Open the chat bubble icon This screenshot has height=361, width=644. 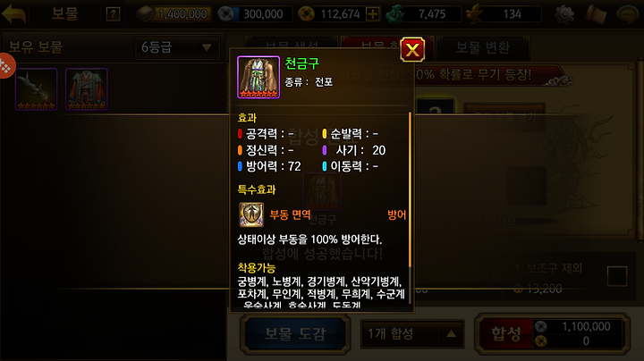click(628, 14)
